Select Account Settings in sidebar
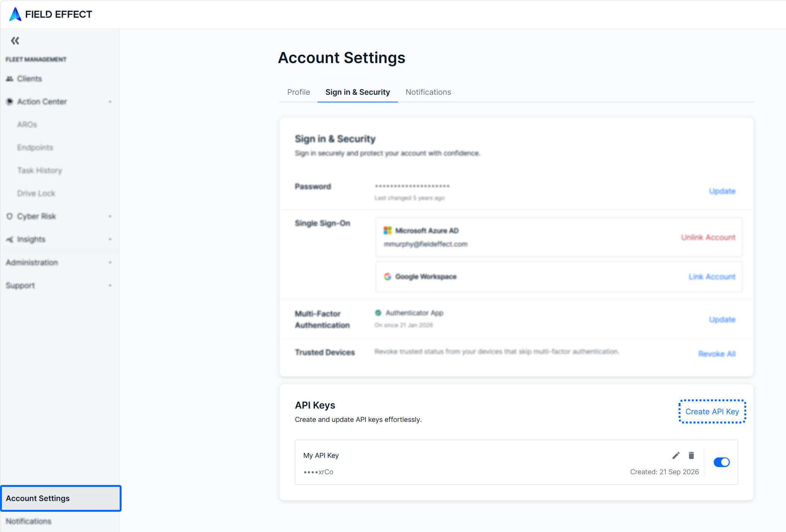 [x=61, y=498]
